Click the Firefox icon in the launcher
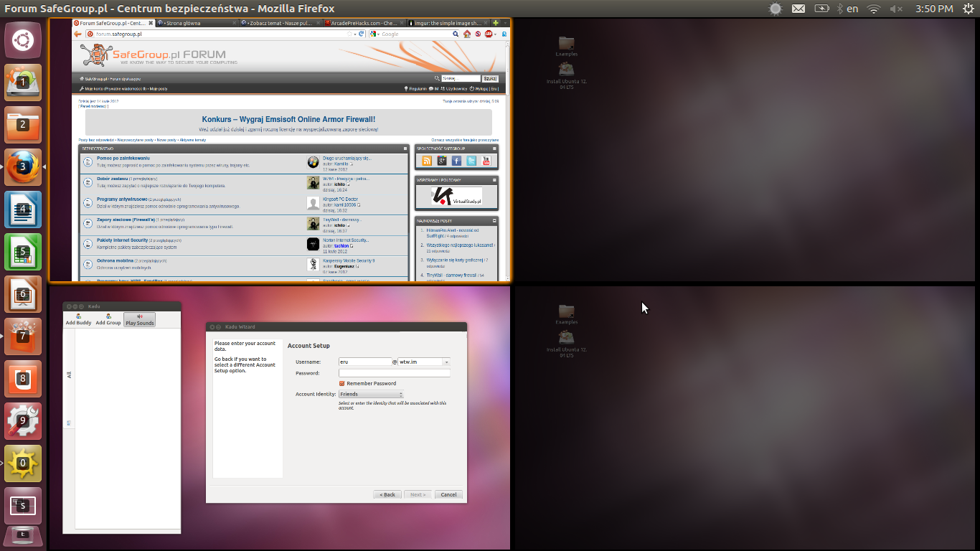The width and height of the screenshot is (980, 551). pos(23,167)
